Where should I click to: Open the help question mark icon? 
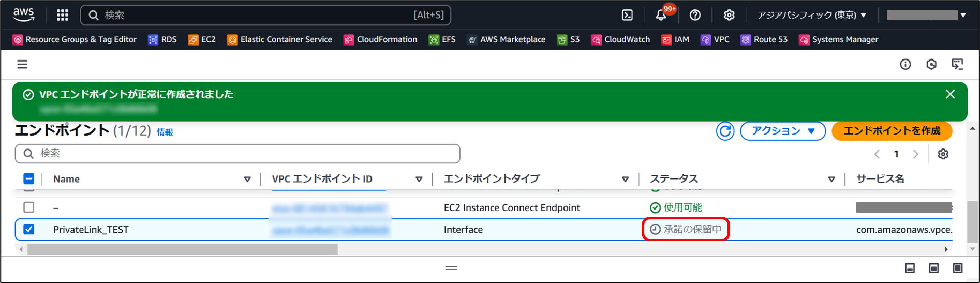coord(695,15)
